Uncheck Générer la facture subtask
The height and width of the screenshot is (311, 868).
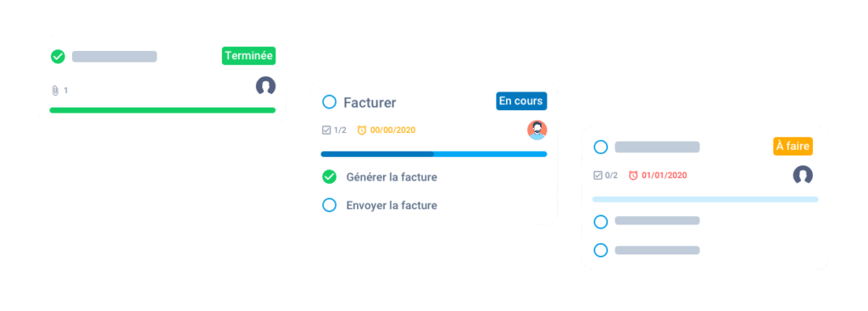click(330, 177)
